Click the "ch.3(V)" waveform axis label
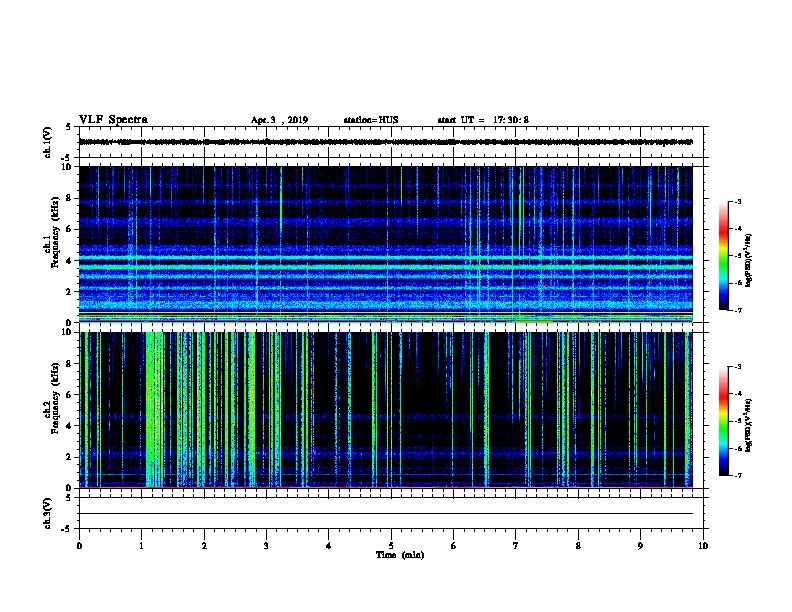The image size is (792, 612). coord(47,513)
